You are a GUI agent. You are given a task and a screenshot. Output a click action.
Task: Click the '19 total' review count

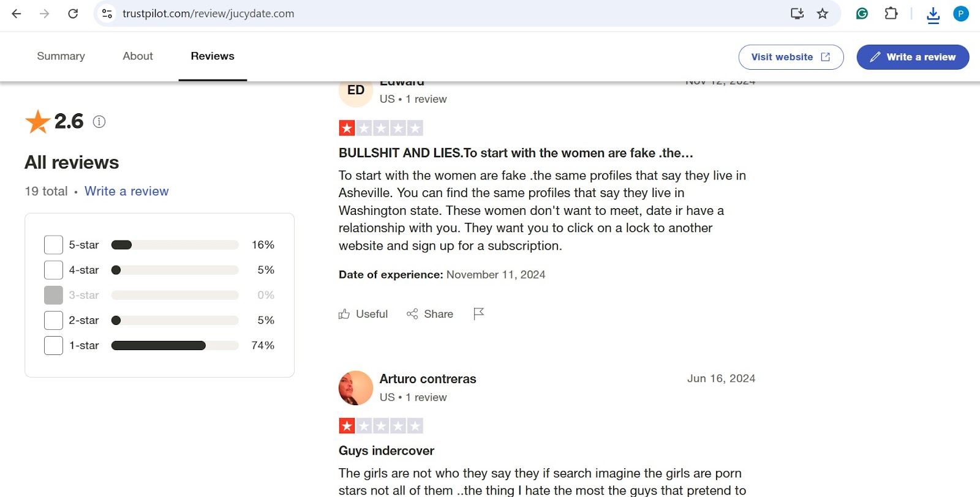(46, 191)
